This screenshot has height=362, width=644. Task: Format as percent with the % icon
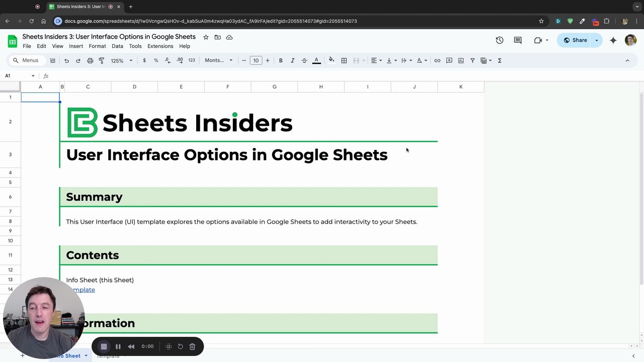[156, 60]
